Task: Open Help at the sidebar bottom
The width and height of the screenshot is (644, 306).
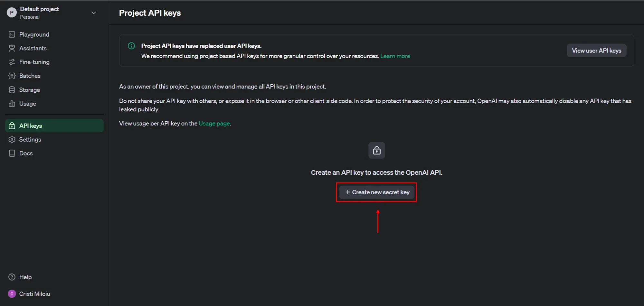Action: 54,277
